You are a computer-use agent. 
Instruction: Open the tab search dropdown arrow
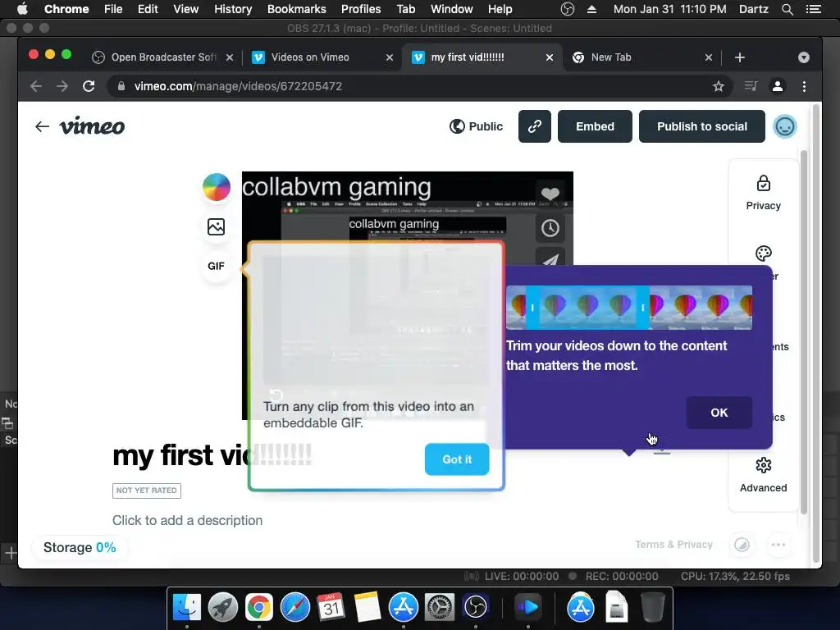(804, 57)
